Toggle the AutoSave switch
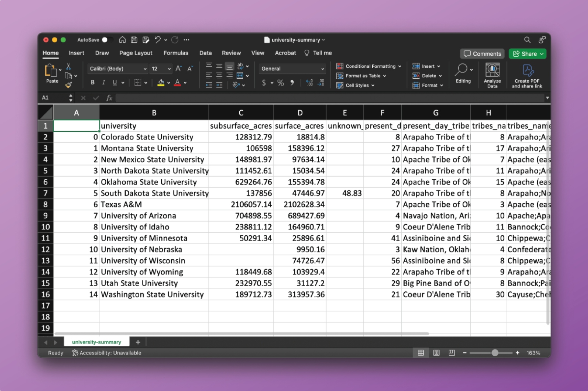 click(106, 40)
